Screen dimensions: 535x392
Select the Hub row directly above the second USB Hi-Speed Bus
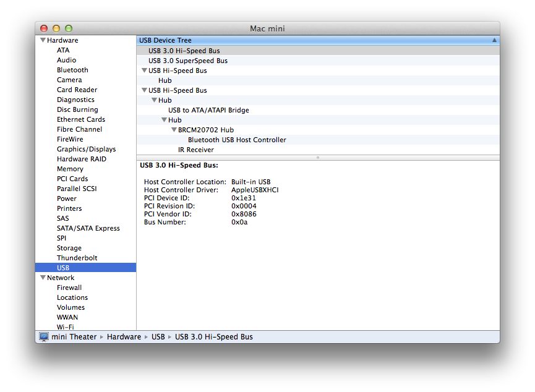pyautogui.click(x=318, y=80)
